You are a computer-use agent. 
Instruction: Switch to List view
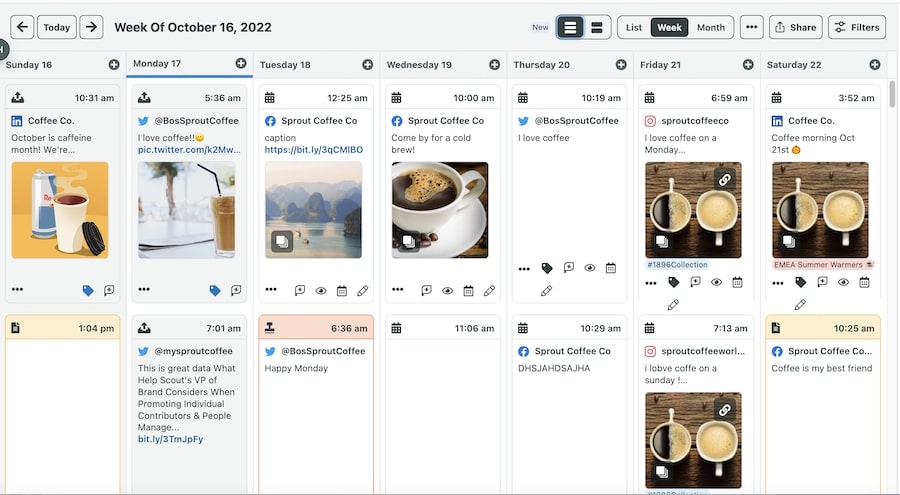(634, 27)
